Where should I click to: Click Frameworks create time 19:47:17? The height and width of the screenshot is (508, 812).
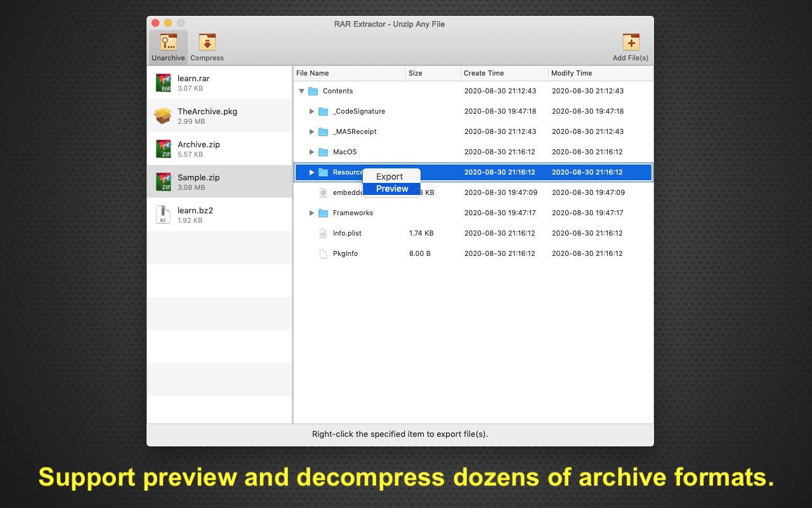(500, 213)
